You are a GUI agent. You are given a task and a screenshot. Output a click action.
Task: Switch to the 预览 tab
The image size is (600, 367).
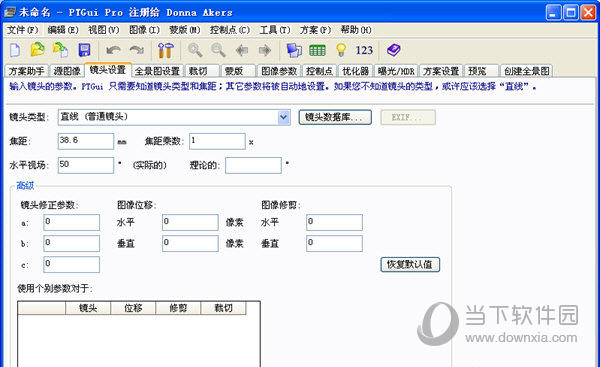coord(481,71)
